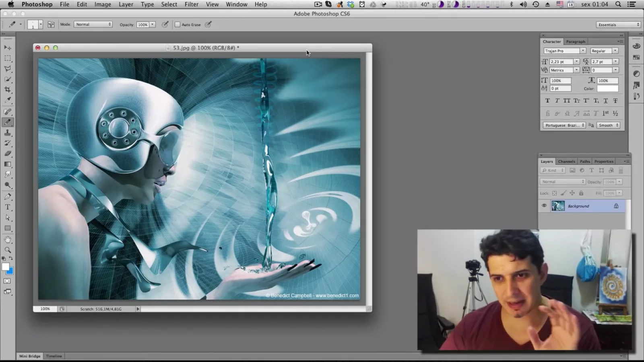The height and width of the screenshot is (362, 644).
Task: Select the Quick Selection tool
Action: [8, 79]
